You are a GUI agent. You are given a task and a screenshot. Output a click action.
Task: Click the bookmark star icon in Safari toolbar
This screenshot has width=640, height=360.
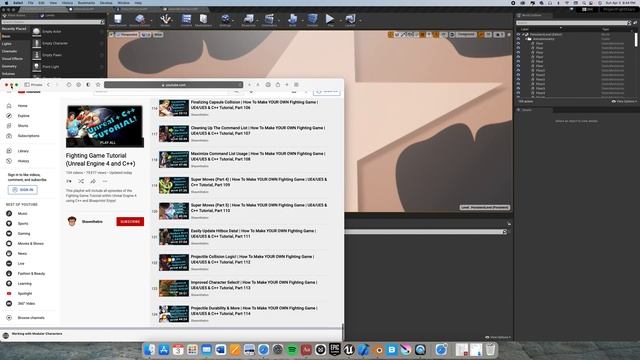click(x=98, y=85)
